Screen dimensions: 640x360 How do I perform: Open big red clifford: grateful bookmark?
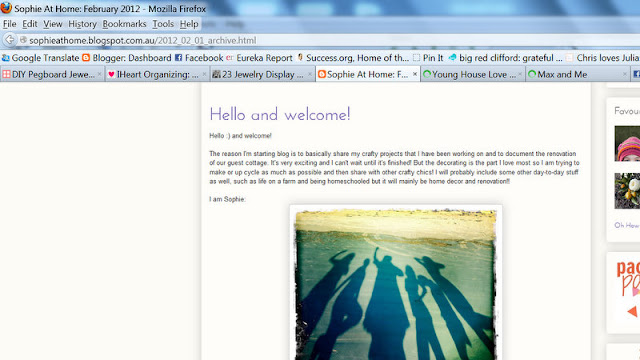click(x=505, y=58)
